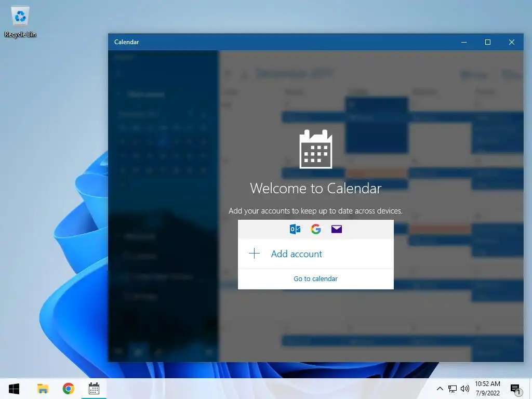Open the taskbar clock showing 10:52 AM

point(487,389)
